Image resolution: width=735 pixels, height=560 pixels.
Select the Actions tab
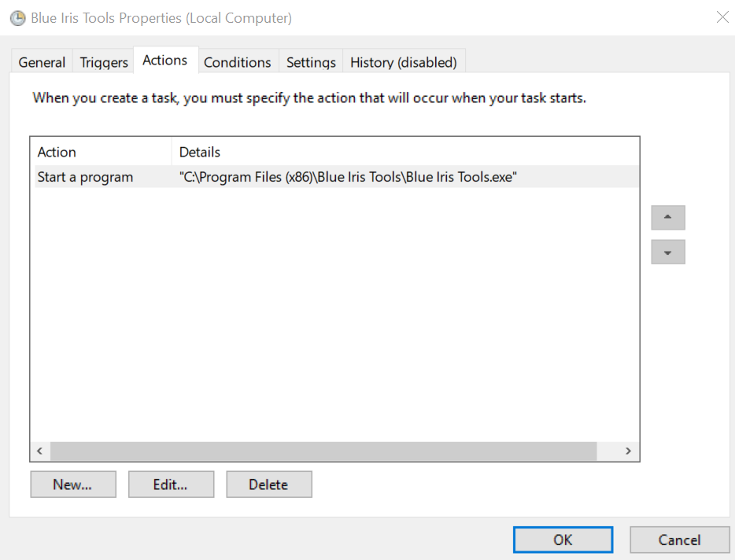(165, 61)
